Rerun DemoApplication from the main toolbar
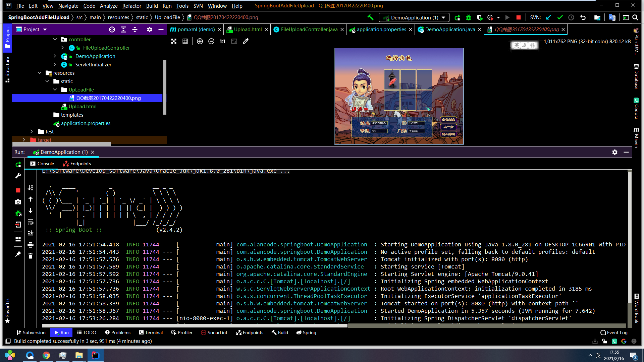The height and width of the screenshot is (362, 644). 457,17
